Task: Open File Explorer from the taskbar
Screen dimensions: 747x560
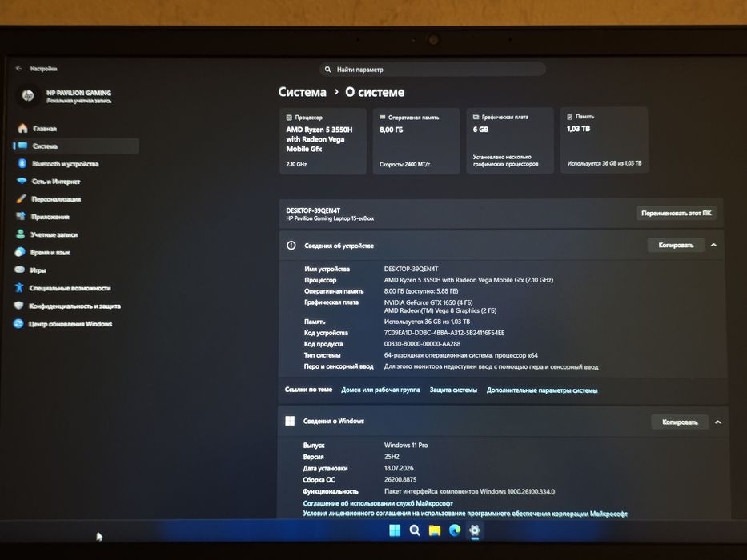Action: coord(435,530)
